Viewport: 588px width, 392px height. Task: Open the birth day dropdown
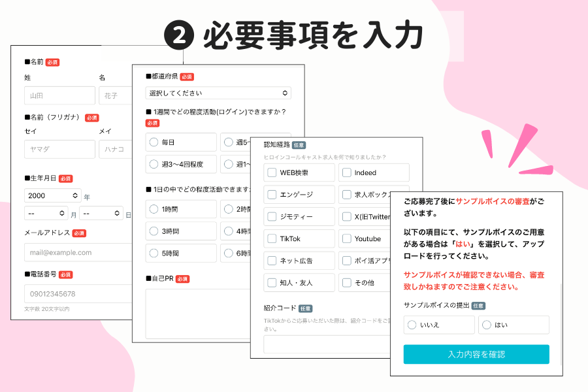pos(101,214)
